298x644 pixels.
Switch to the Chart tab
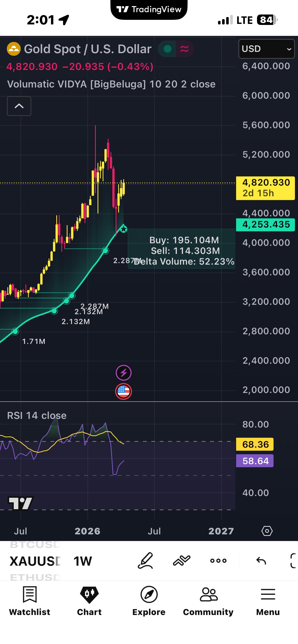click(x=89, y=601)
